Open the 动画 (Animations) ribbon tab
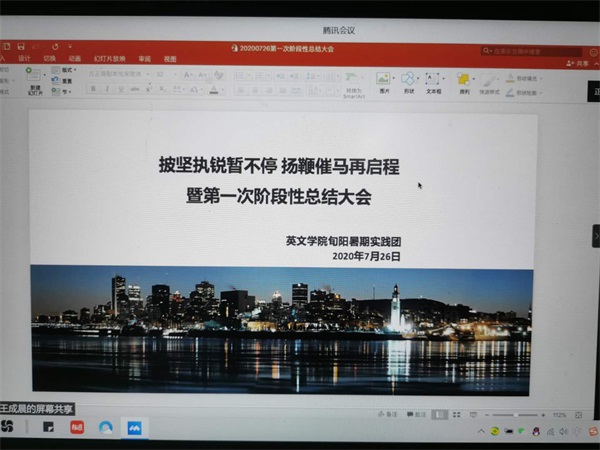The height and width of the screenshot is (450, 600). (75, 59)
